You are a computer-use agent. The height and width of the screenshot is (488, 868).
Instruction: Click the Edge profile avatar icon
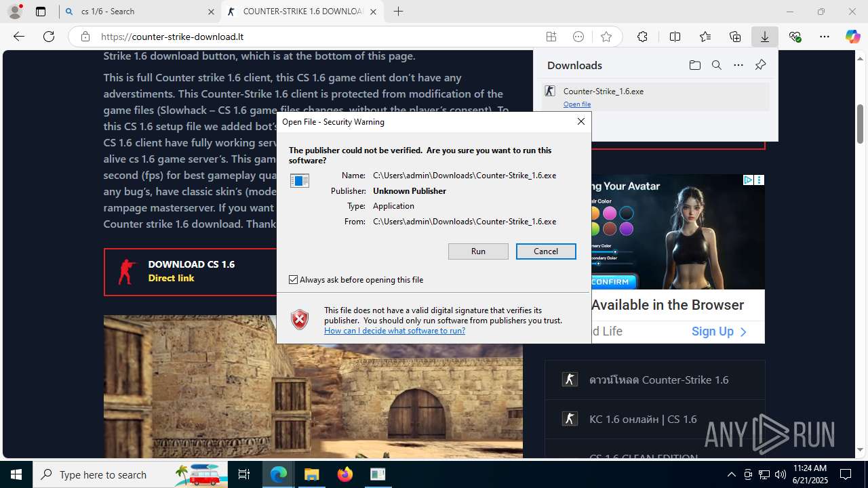click(14, 12)
